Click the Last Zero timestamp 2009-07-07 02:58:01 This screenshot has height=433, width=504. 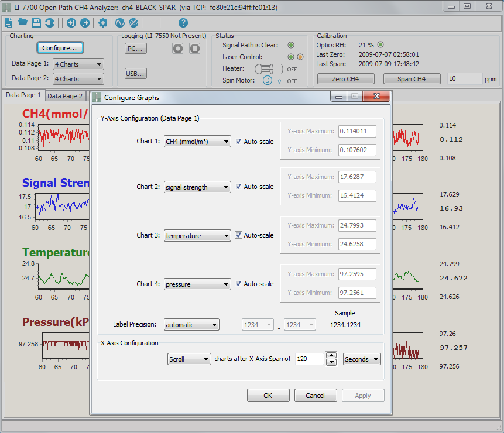point(389,54)
